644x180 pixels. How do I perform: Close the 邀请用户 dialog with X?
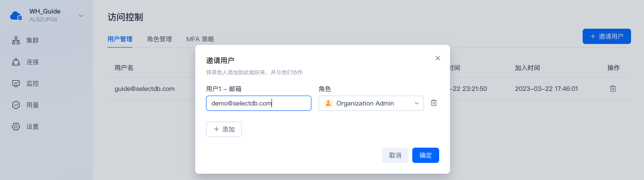pos(438,58)
